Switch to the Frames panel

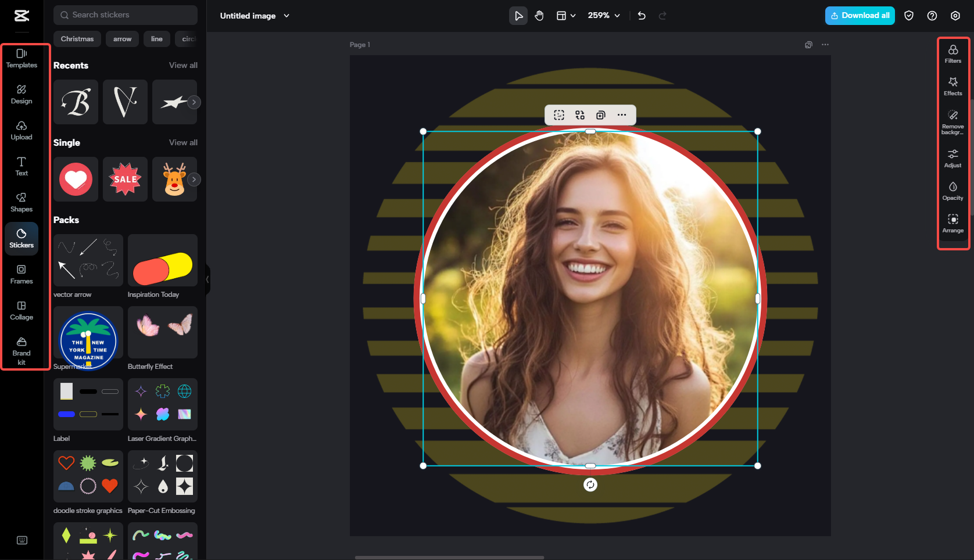21,274
